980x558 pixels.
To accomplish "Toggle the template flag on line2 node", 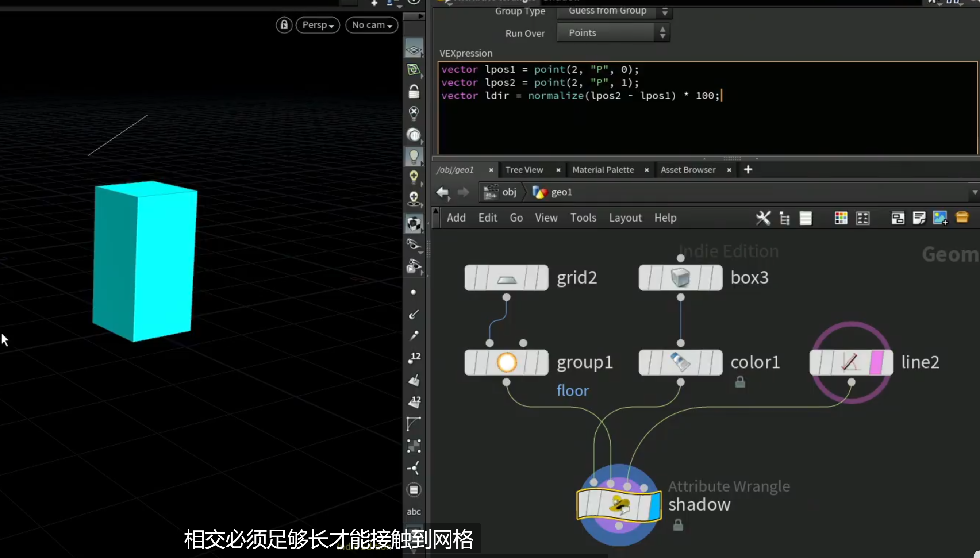I will point(876,362).
